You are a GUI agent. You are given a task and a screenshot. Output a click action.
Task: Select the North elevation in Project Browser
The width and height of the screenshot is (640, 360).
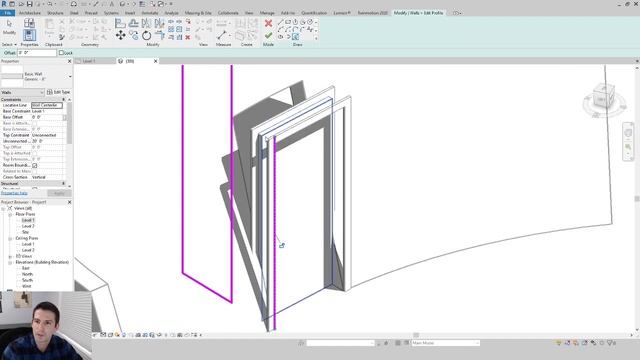click(27, 274)
